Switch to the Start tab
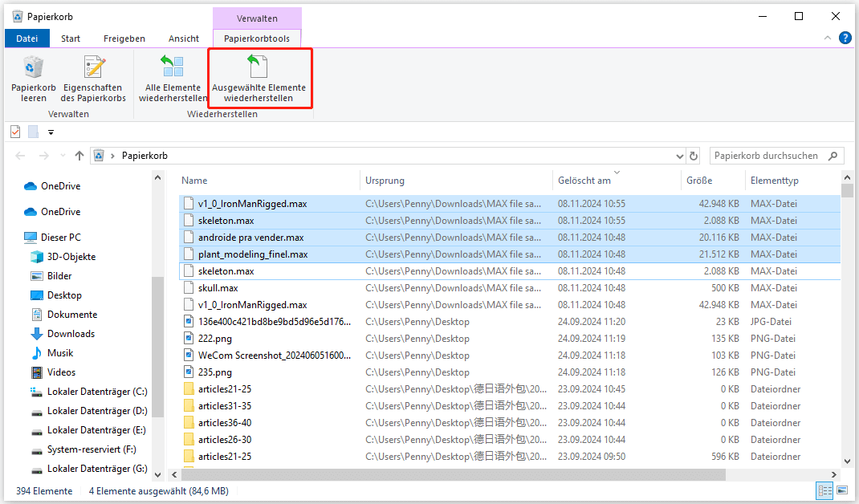The width and height of the screenshot is (859, 504). tap(71, 39)
